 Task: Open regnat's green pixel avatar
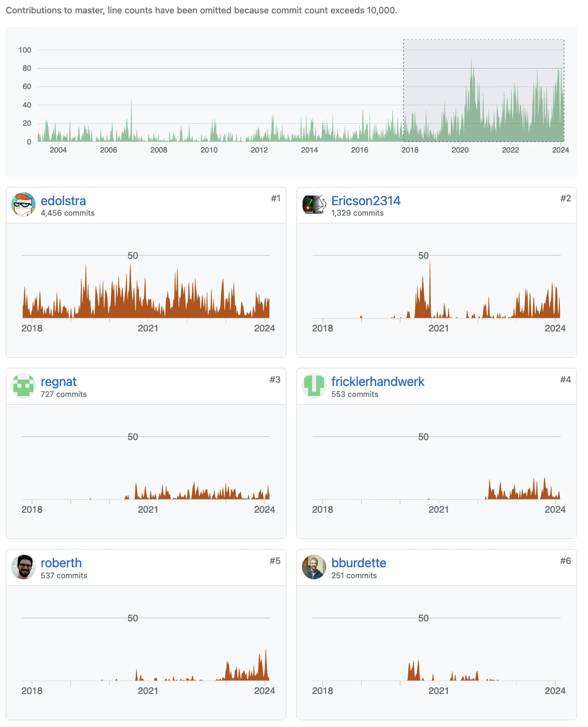click(x=23, y=386)
